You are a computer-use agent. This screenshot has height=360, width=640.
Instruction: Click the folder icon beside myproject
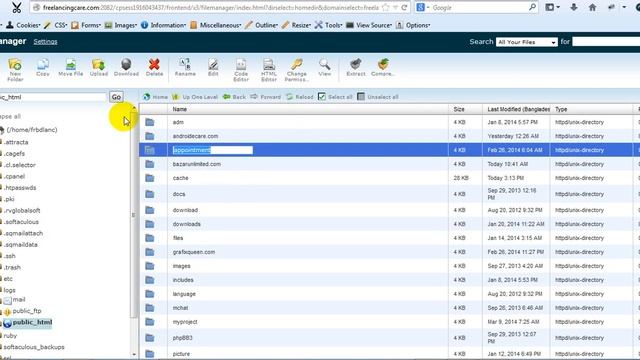(x=150, y=322)
